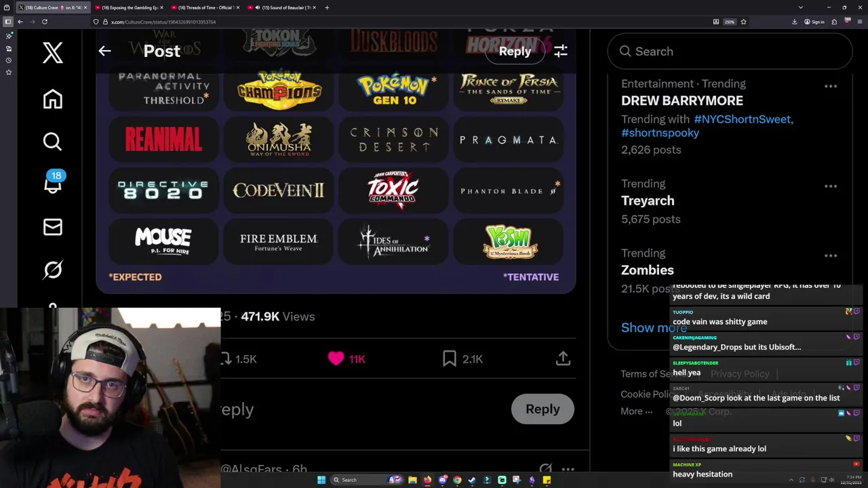Unlike the post with 11K likes
The height and width of the screenshot is (488, 868).
[x=336, y=359]
